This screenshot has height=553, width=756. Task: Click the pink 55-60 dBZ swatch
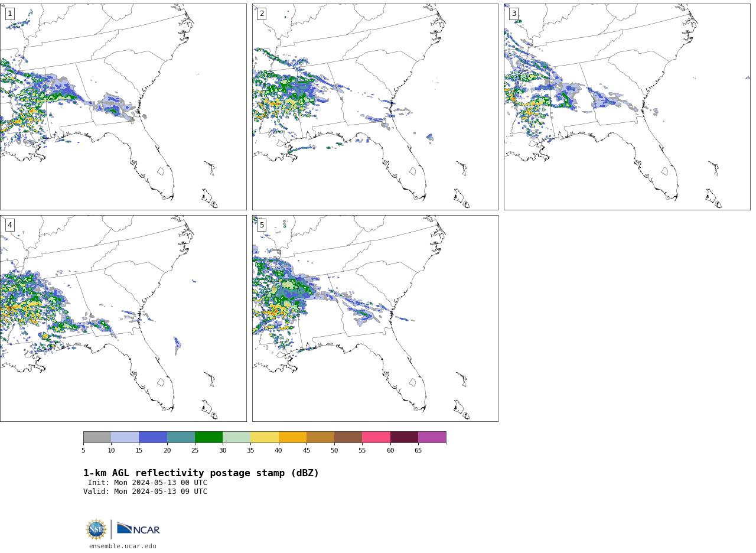click(x=376, y=437)
